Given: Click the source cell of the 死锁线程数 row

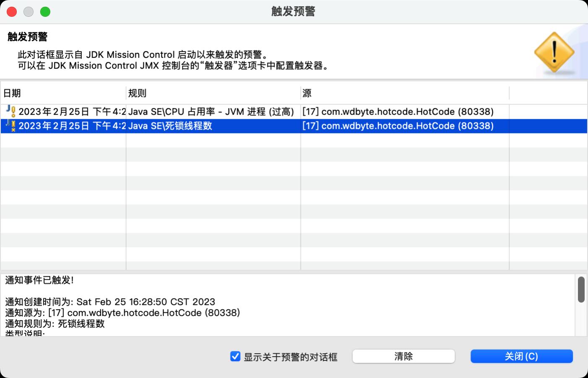Looking at the screenshot, I should point(398,126).
